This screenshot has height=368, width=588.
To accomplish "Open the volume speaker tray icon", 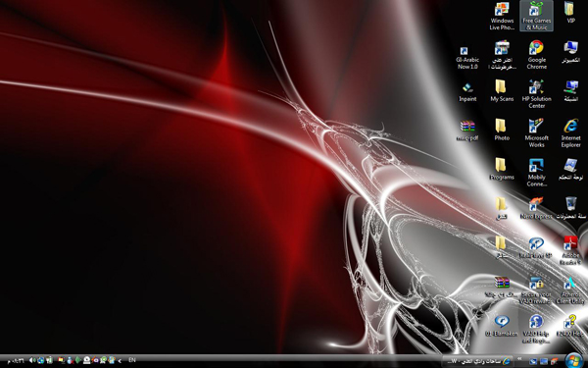I will pos(32,360).
